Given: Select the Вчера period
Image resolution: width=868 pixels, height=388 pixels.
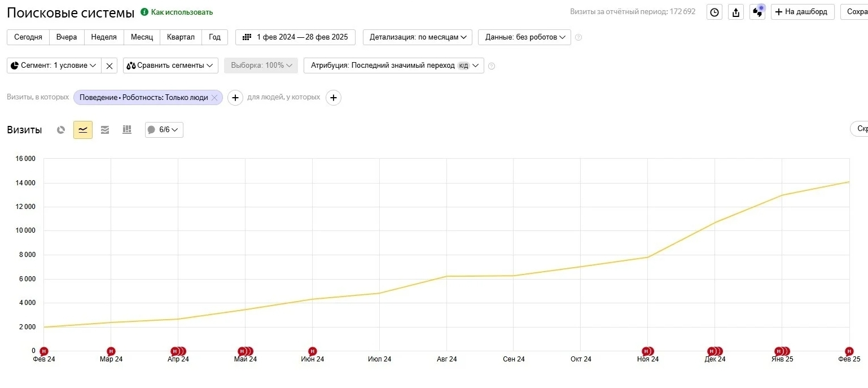Looking at the screenshot, I should (67, 37).
